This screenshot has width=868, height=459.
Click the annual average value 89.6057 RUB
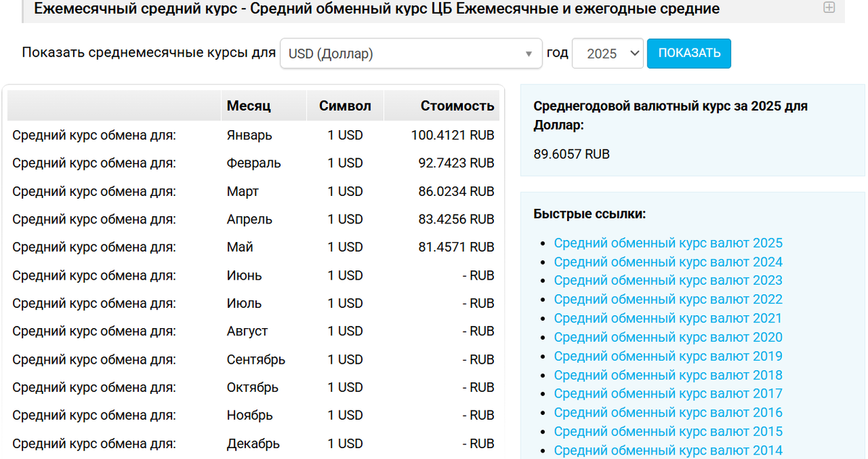(571, 154)
